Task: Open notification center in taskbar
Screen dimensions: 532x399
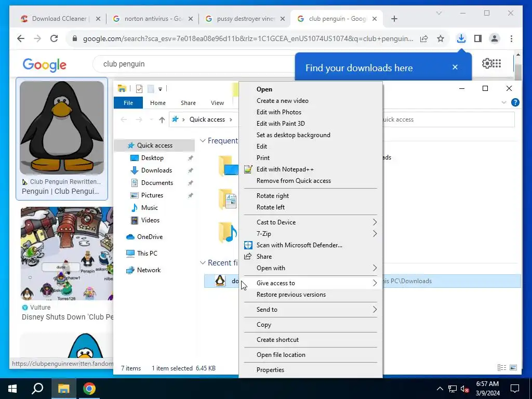Action: 515,389
